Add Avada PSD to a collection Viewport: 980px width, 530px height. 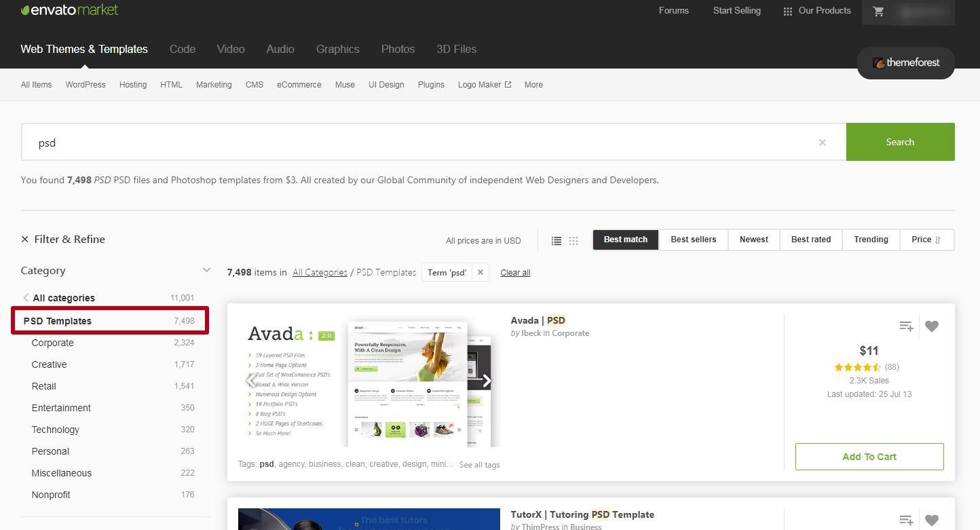coord(905,326)
